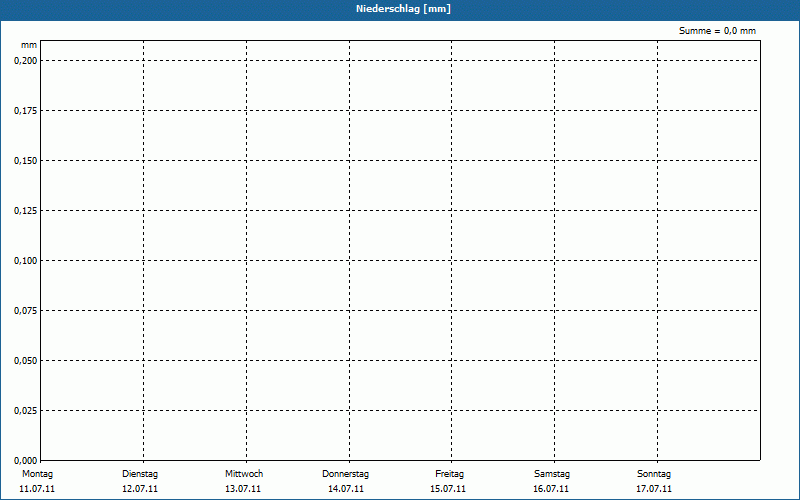This screenshot has height=500, width=800.
Task: Click the 0,025 y-axis value
Action: click(26, 411)
